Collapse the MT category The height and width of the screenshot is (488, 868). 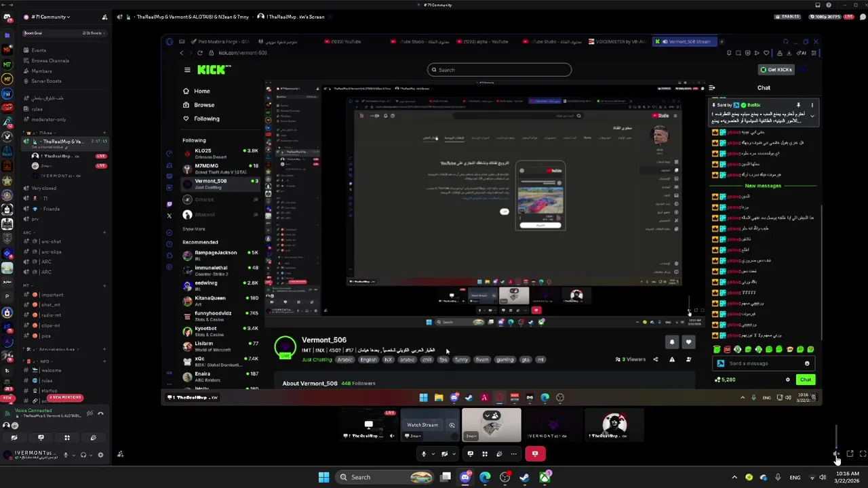[x=27, y=285]
